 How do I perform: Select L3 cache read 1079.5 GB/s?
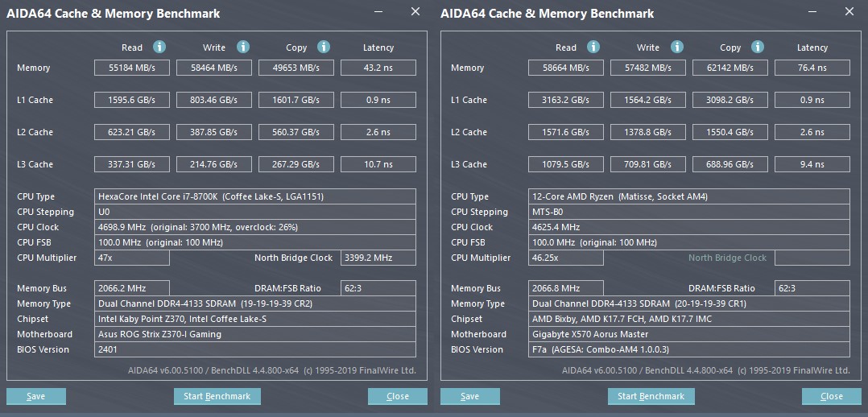click(566, 164)
